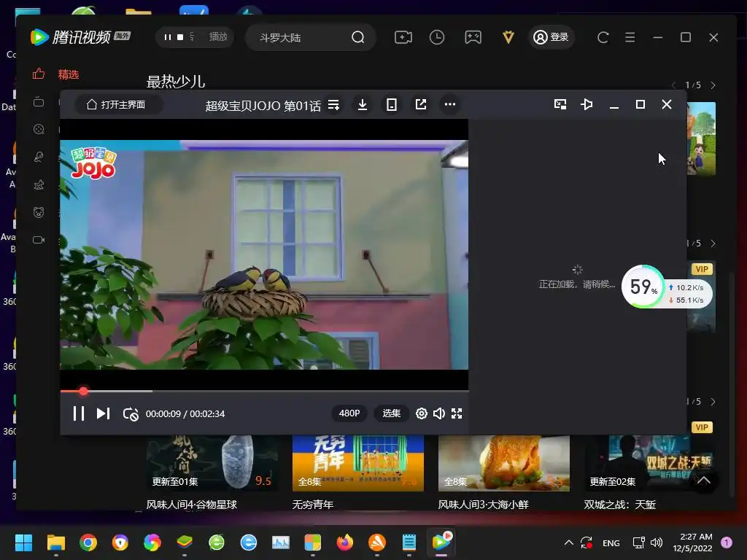Viewport: 747px width, 560px height.
Task: Click the back-to-top arrow button
Action: click(704, 481)
